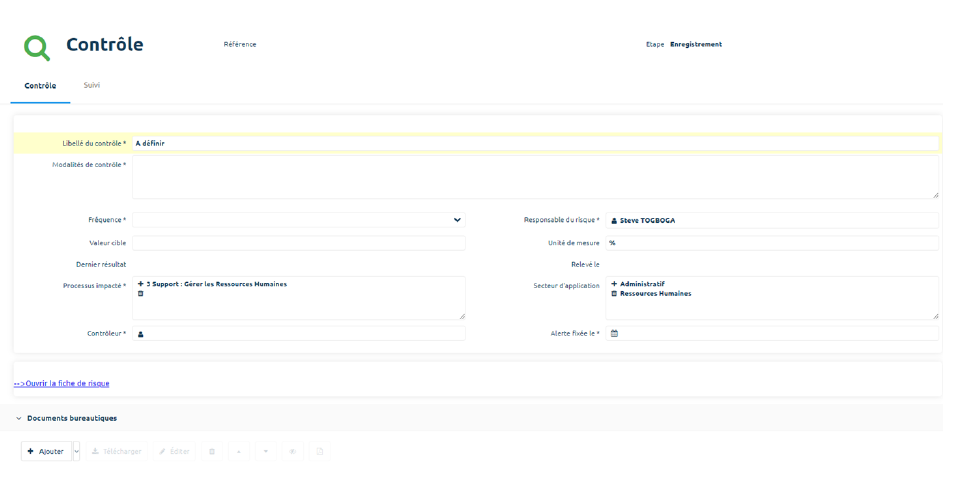Click the Télécharger button
This screenshot has height=484, width=956.
tap(116, 452)
